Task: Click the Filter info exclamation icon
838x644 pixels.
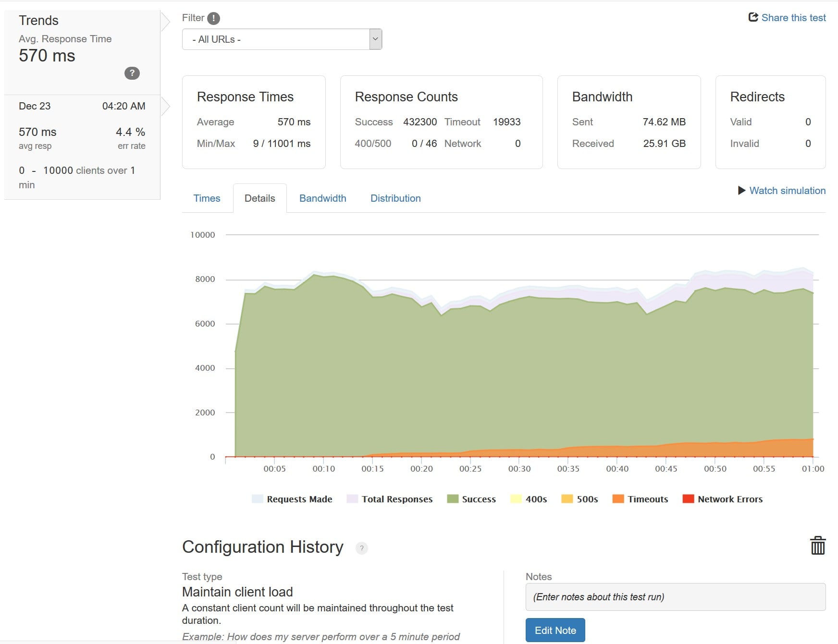Action: [x=213, y=18]
